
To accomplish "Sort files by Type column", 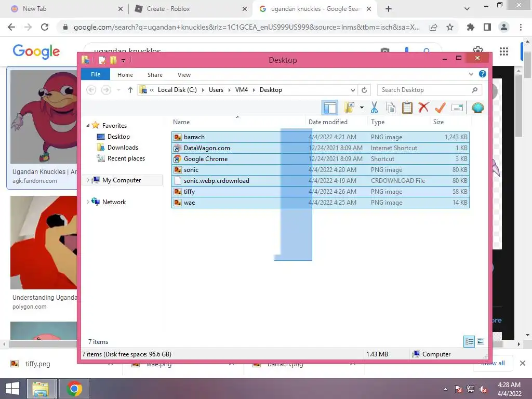I will point(399,122).
